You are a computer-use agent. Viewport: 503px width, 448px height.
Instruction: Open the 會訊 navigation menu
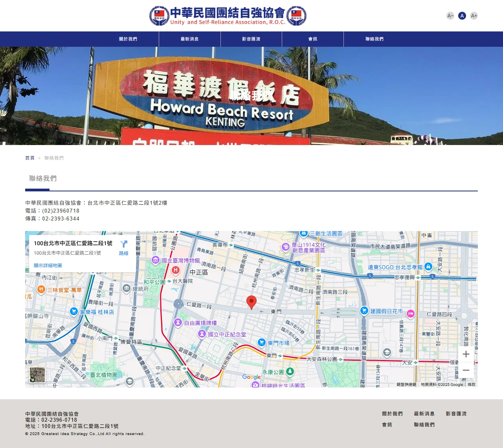[x=313, y=39]
